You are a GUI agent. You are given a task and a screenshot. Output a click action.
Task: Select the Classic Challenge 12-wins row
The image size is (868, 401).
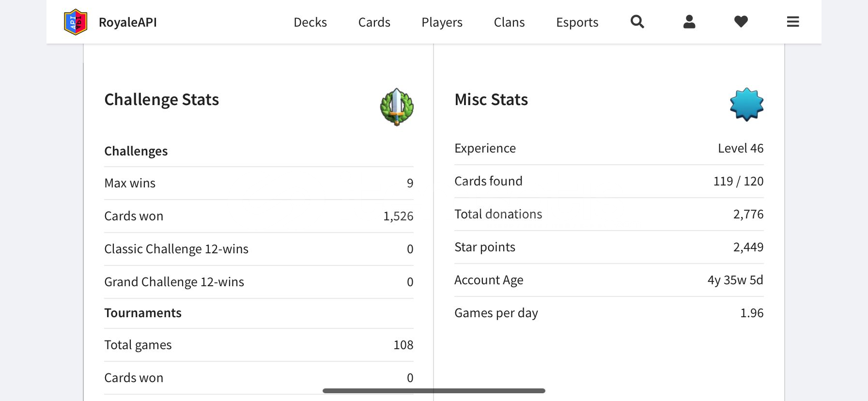(x=259, y=249)
